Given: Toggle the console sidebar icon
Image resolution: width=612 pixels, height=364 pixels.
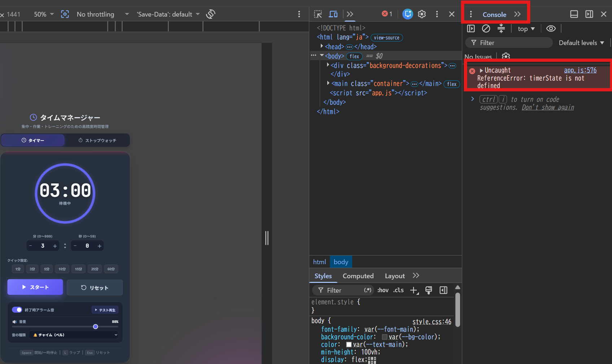Looking at the screenshot, I should coord(471,29).
